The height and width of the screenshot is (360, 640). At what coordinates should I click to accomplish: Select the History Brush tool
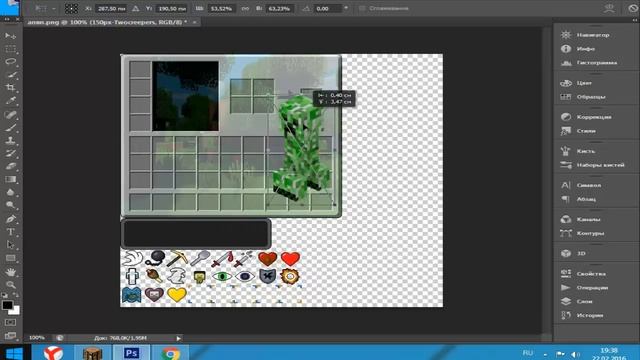10,153
